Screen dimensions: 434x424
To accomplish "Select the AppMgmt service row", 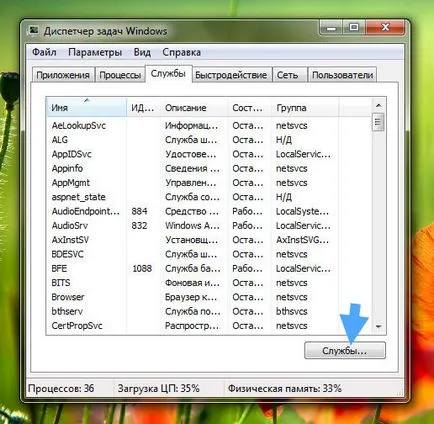I will pyautogui.click(x=208, y=183).
